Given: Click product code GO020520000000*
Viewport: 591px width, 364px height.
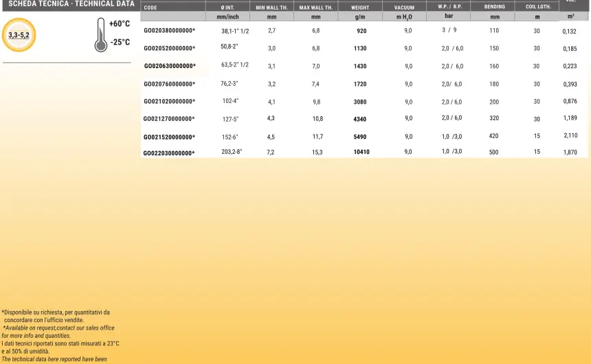Looking at the screenshot, I should click(169, 49).
